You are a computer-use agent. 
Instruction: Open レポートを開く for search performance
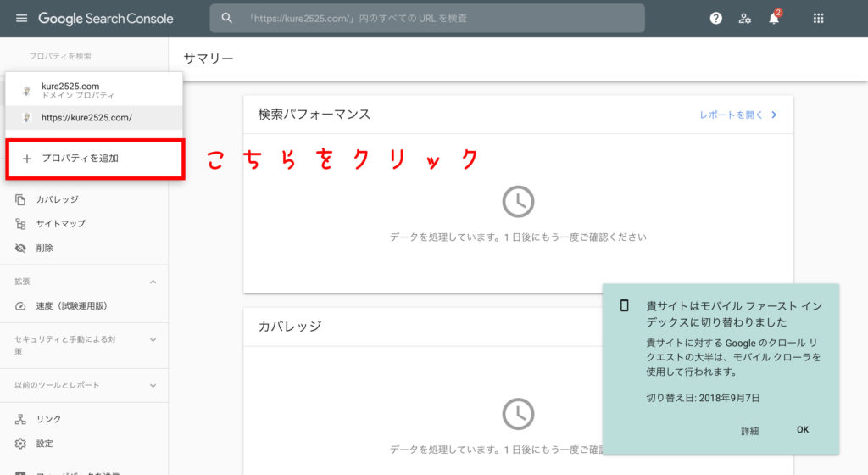click(x=731, y=115)
